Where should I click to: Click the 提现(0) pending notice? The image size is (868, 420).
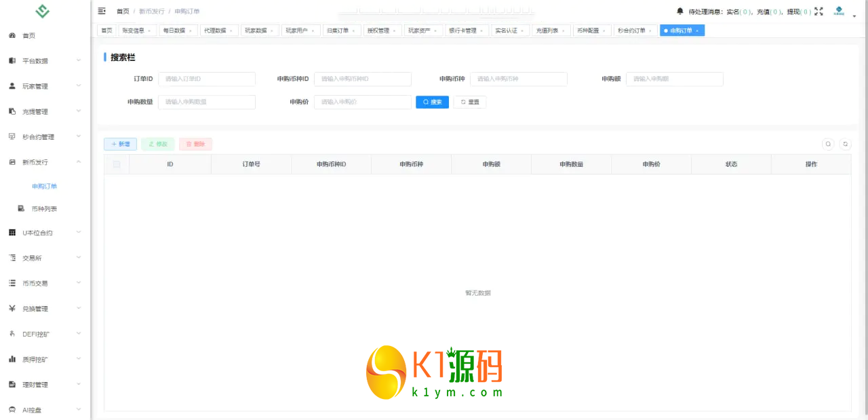[799, 12]
